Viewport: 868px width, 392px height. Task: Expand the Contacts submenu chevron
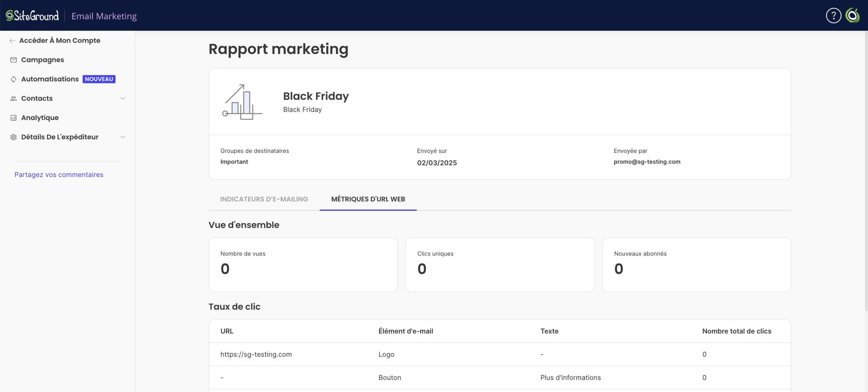tap(123, 98)
